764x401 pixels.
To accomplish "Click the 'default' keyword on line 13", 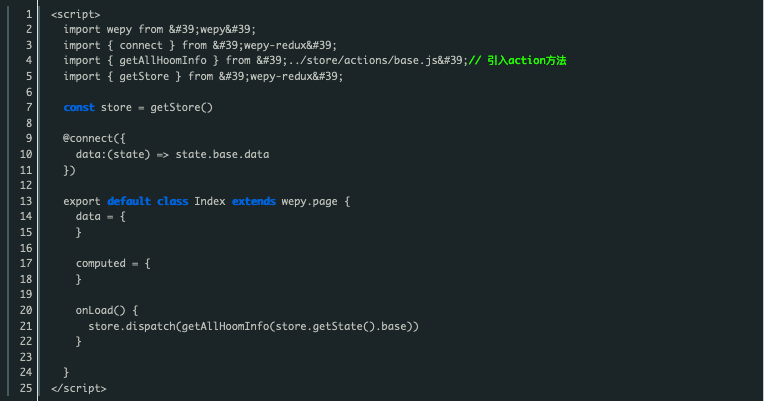I will pyautogui.click(x=129, y=201).
